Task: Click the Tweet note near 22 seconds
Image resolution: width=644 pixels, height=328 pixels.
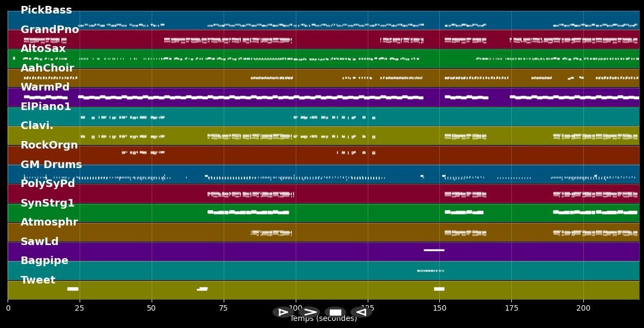Action: pyautogui.click(x=73, y=289)
